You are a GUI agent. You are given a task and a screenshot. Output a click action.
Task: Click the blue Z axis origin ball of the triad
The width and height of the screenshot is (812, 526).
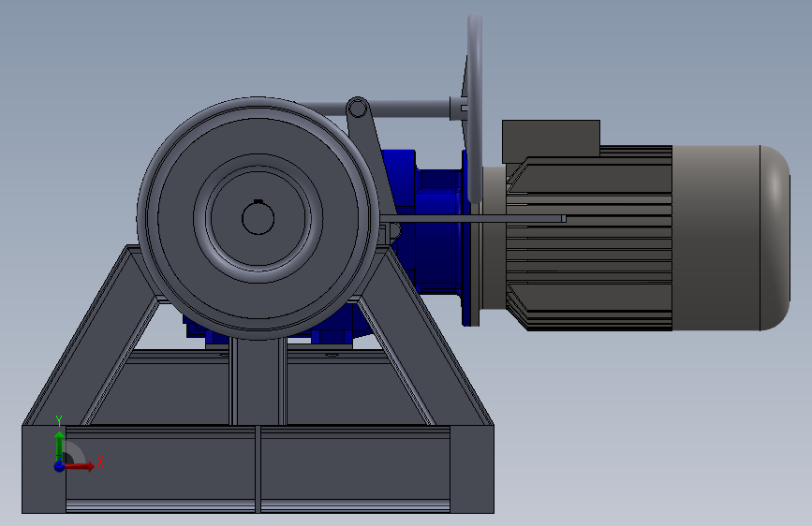click(60, 466)
